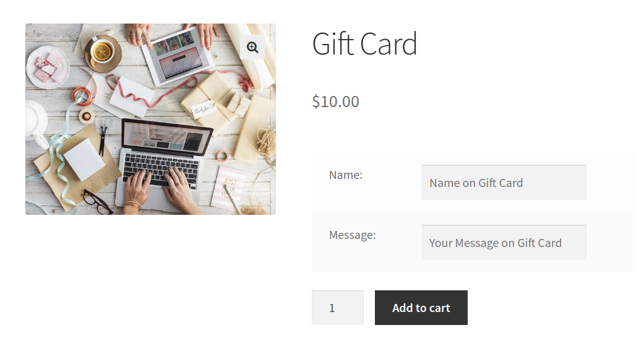This screenshot has width=644, height=338.
Task: Click the Thank You tag on wrapped gift
Action: coord(204,110)
